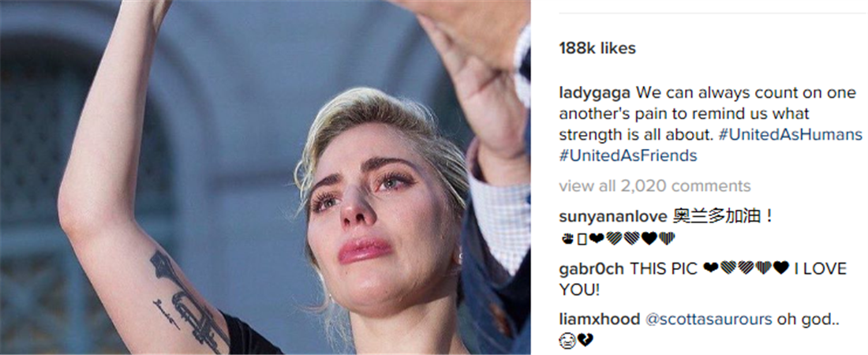Viewport: 868px width, 355px height.
Task: Click the main post photo
Action: 265,177
